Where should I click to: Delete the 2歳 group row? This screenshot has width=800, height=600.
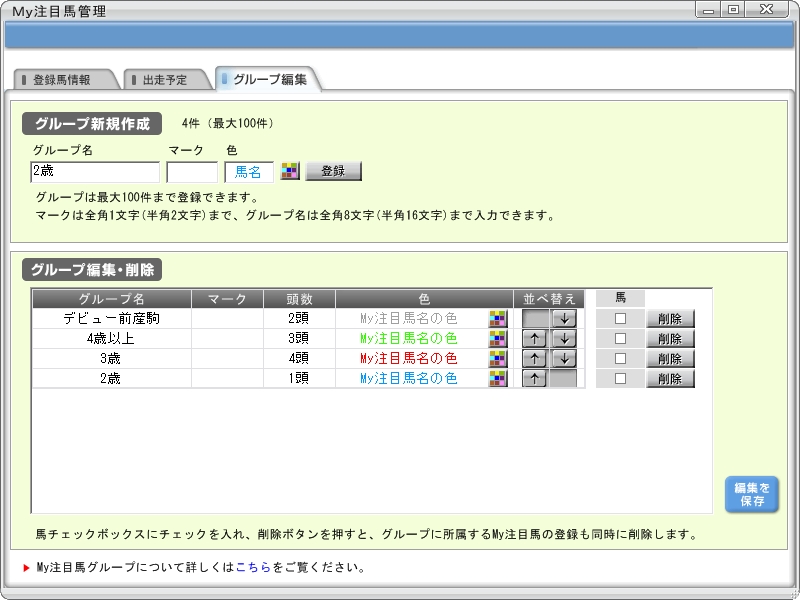click(670, 379)
